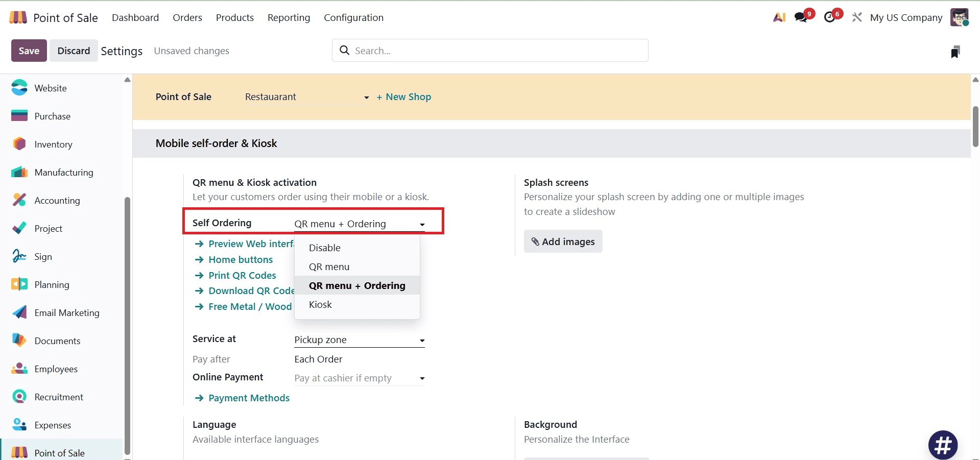Open the Recruitment app icon
Screen dimensions: 980x460
(x=19, y=397)
